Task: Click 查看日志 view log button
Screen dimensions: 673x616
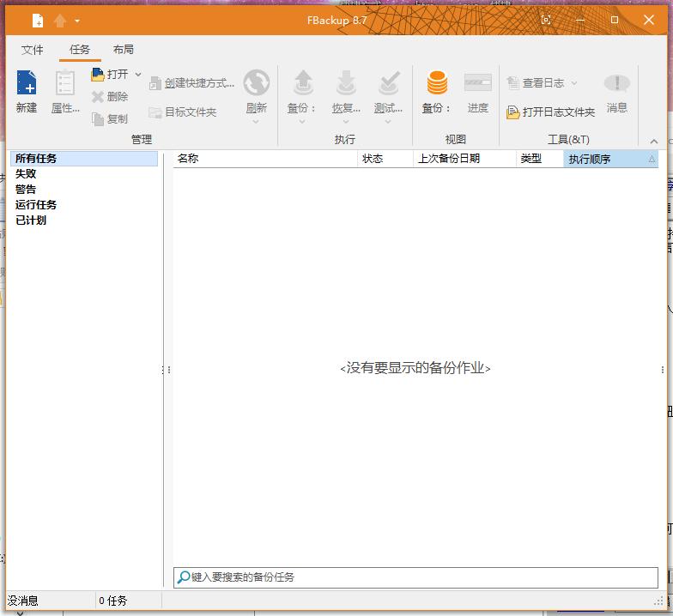Action: tap(536, 82)
